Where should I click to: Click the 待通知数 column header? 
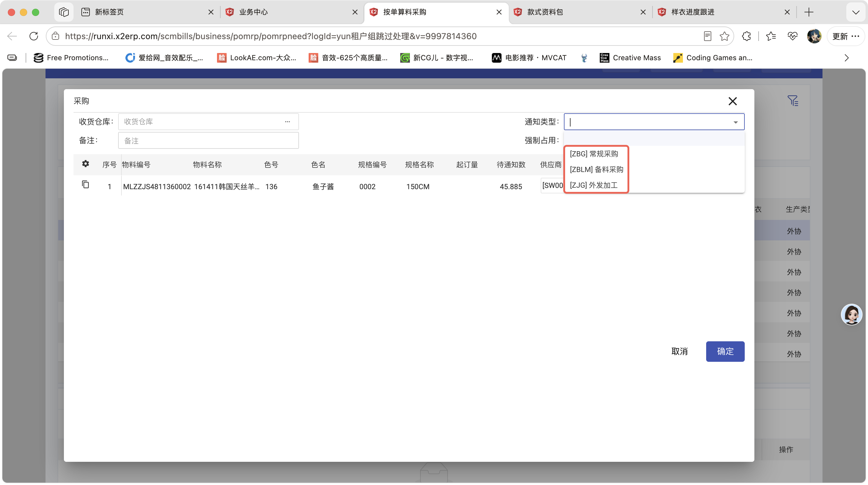click(x=511, y=165)
